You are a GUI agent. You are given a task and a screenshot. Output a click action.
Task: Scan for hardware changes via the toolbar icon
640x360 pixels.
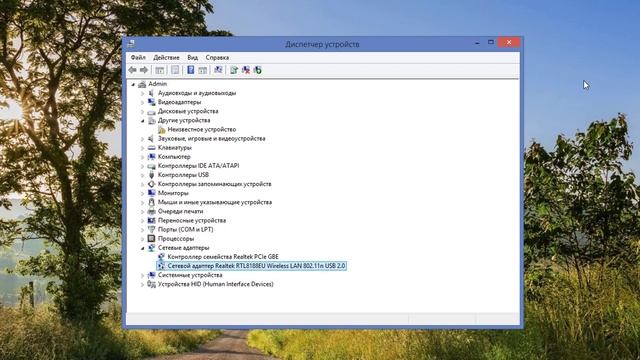pyautogui.click(x=218, y=70)
